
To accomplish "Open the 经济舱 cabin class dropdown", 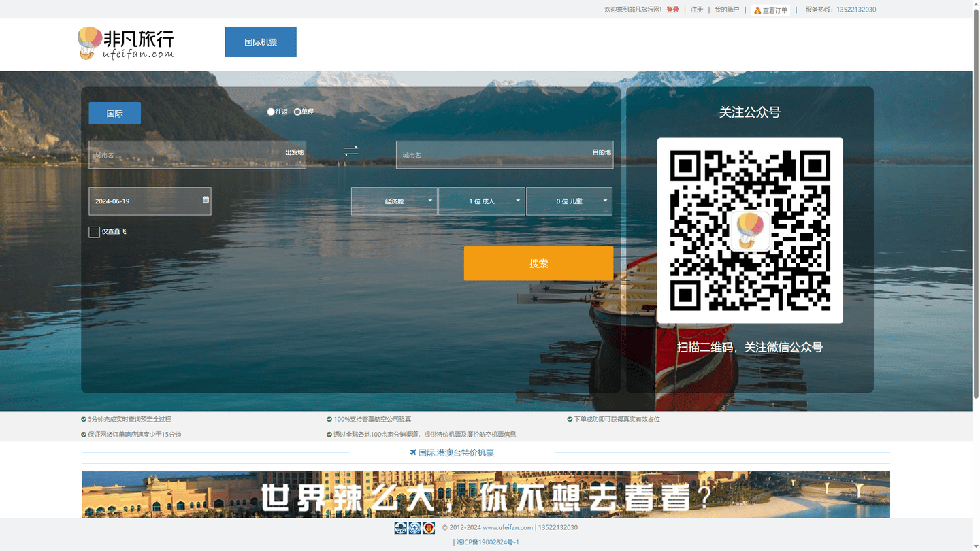I will pyautogui.click(x=394, y=201).
